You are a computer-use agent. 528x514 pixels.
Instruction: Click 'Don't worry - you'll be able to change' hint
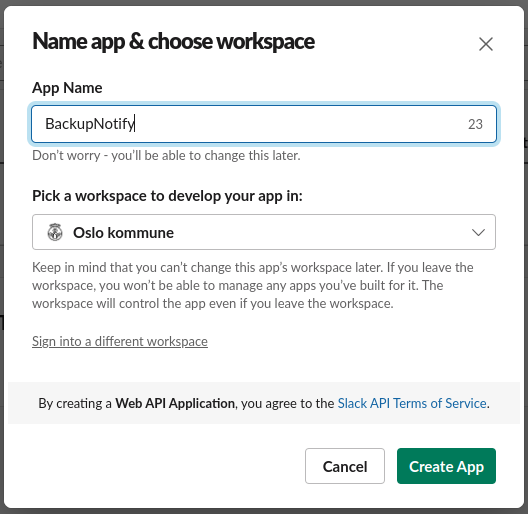166,155
